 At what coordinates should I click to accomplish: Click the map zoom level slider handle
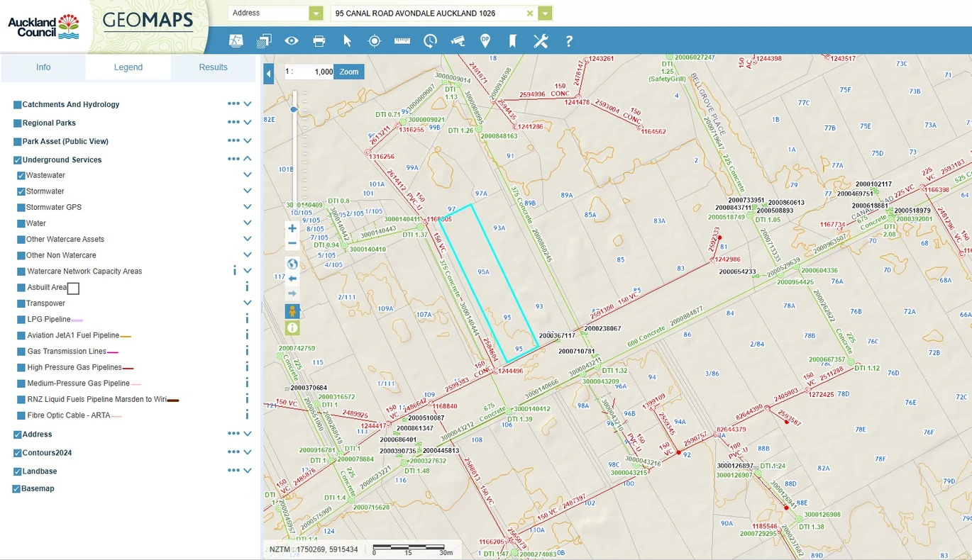tap(294, 110)
